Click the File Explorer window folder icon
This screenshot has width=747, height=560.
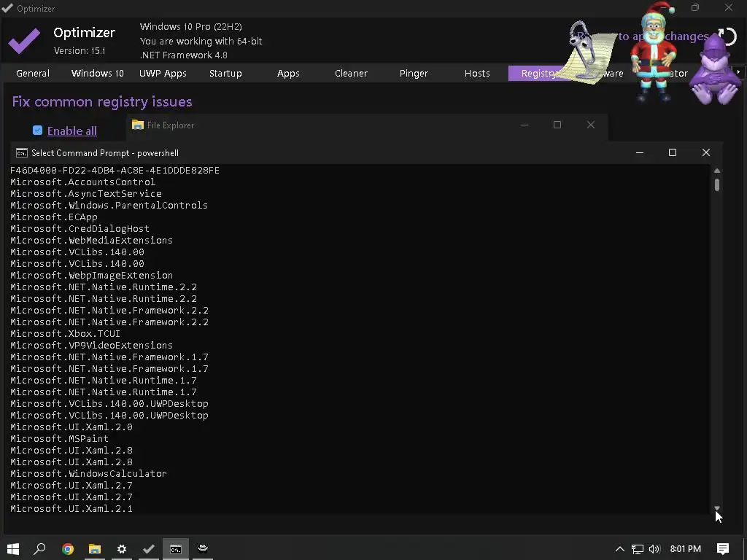pos(138,125)
